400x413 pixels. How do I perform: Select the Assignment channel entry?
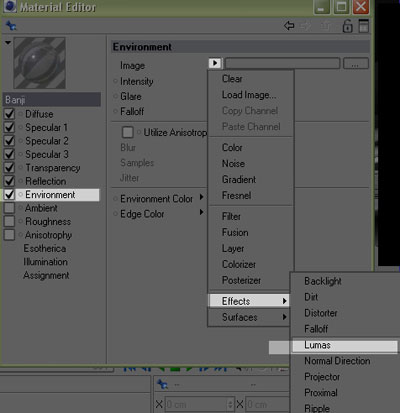(x=46, y=275)
